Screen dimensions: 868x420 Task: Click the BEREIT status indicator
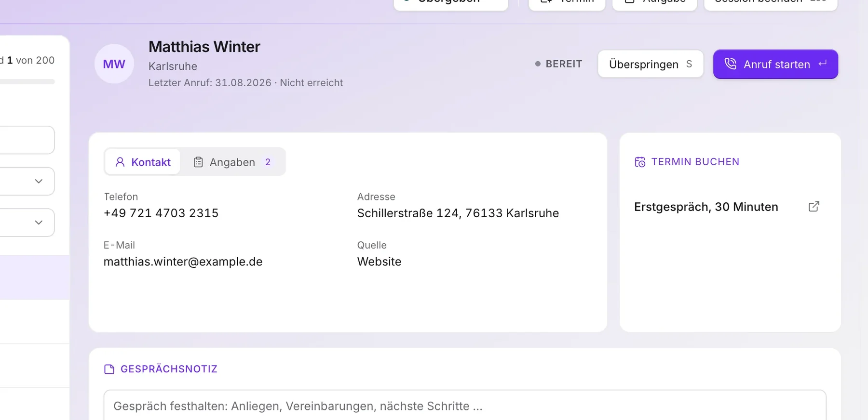(558, 64)
